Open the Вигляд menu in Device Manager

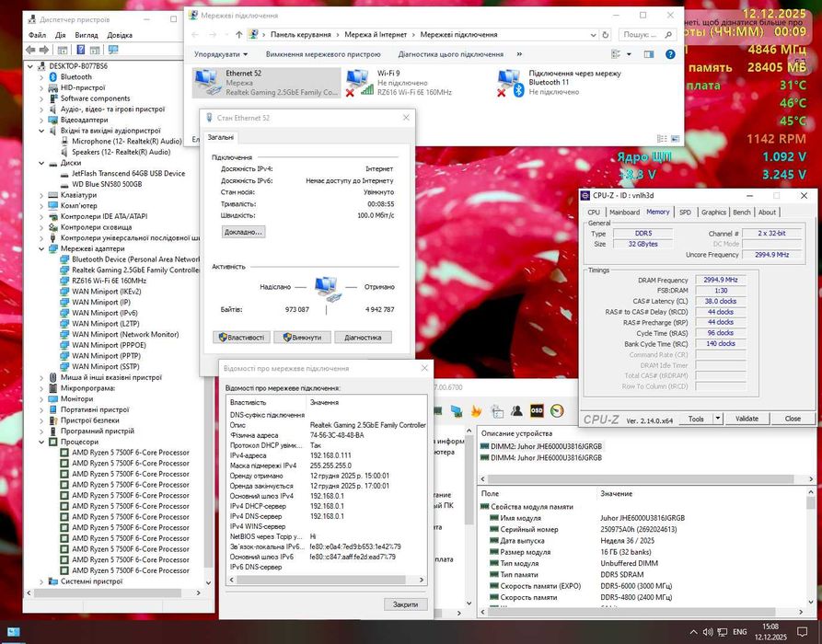click(x=86, y=35)
